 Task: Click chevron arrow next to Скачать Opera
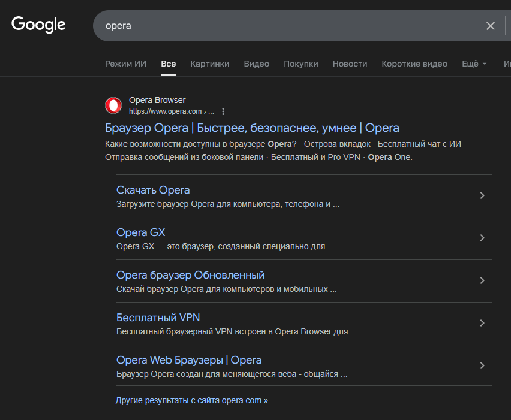[482, 195]
